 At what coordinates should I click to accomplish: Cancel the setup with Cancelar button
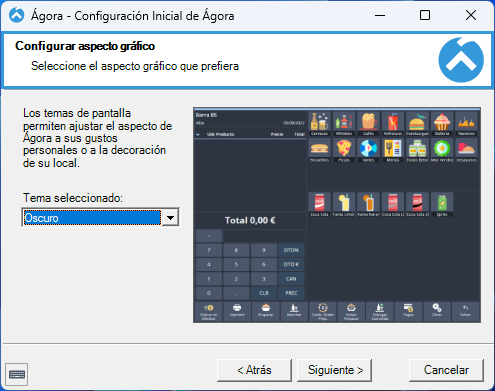click(x=446, y=370)
